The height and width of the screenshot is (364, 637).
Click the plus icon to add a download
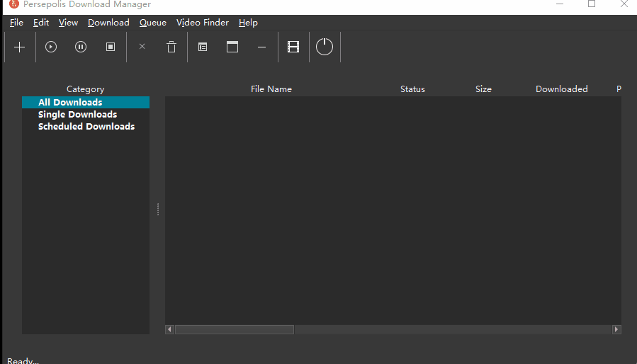pyautogui.click(x=20, y=47)
